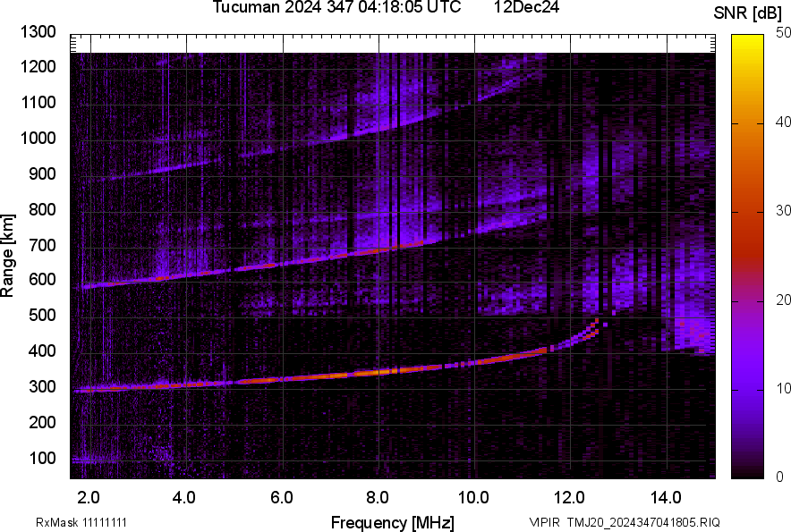Image resolution: width=791 pixels, height=532 pixels.
Task: Click the 600 range tick label
Action: coord(42,279)
